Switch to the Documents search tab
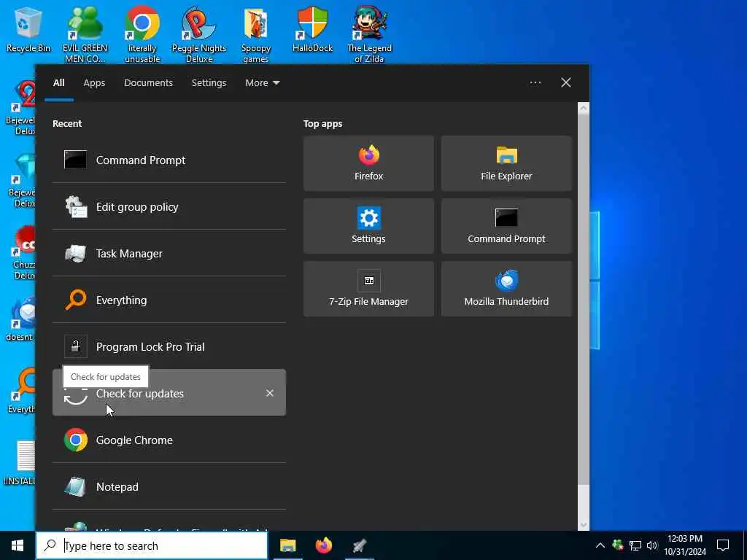The height and width of the screenshot is (560, 747). [x=148, y=83]
